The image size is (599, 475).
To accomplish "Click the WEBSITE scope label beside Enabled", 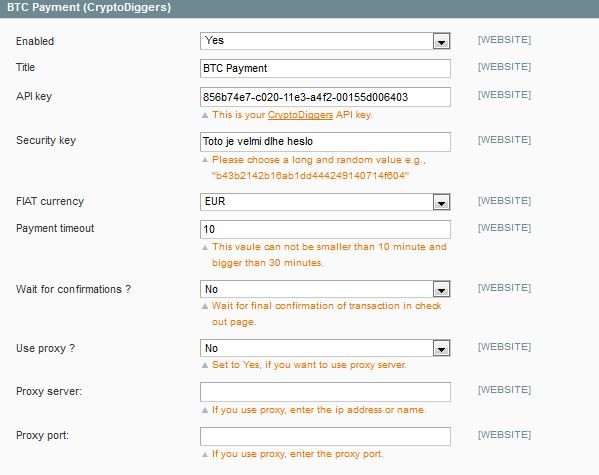I will click(x=504, y=40).
